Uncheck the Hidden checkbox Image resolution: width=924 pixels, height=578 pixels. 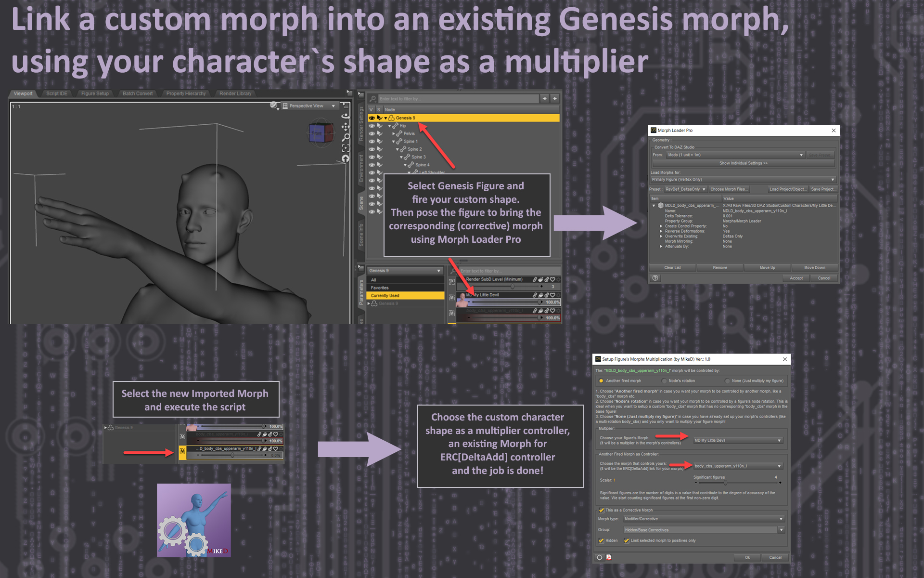(x=601, y=540)
